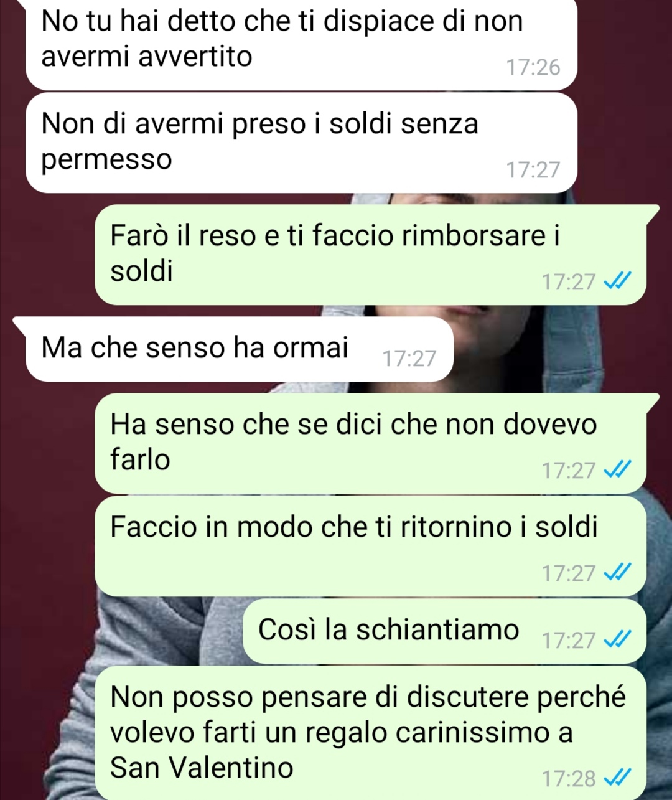The width and height of the screenshot is (672, 800).
Task: Tap the 17:28 timestamp on last message
Action: coord(569,778)
